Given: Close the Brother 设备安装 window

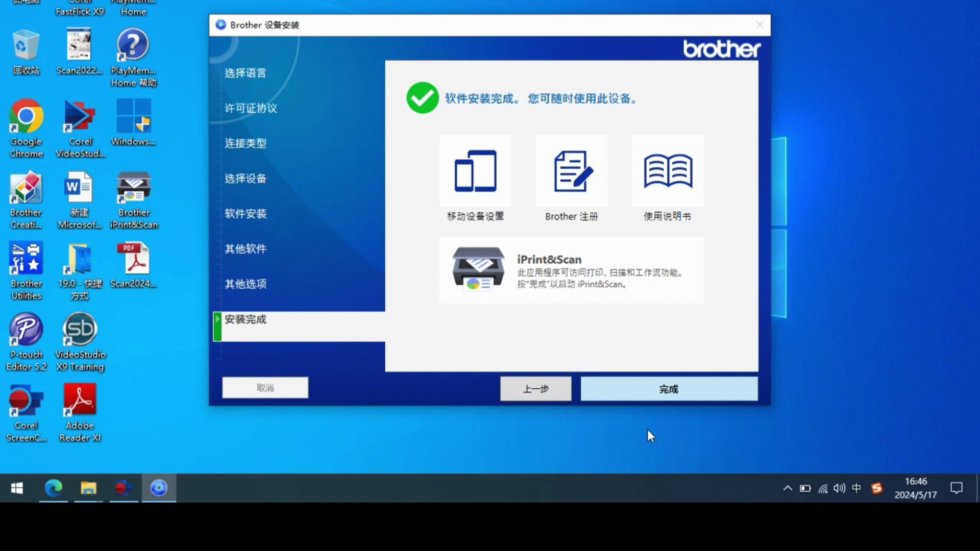Looking at the screenshot, I should [x=759, y=25].
